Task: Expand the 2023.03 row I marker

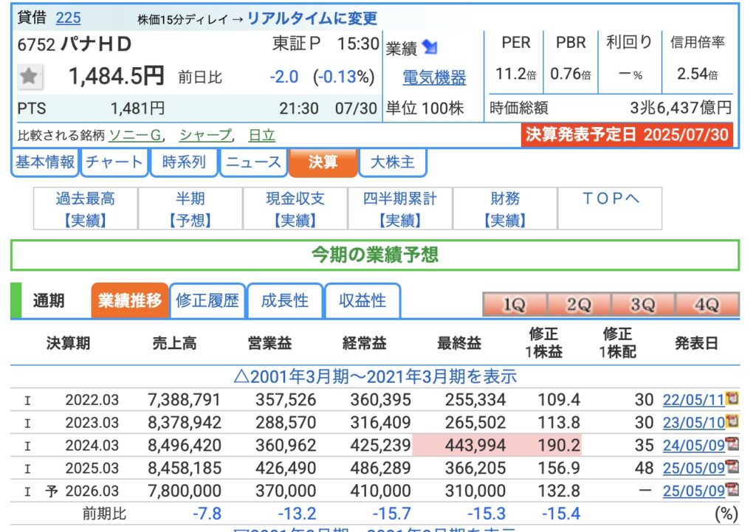Action: click(27, 423)
